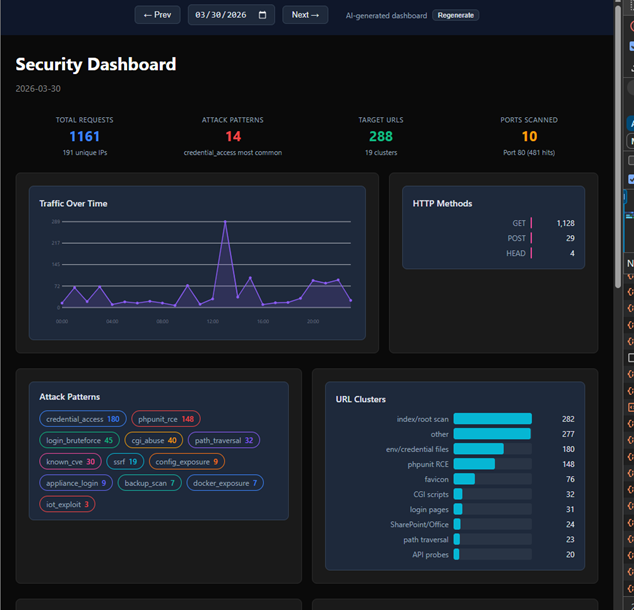
Task: Select the phpunit_rce 148 chip
Action: tap(166, 419)
